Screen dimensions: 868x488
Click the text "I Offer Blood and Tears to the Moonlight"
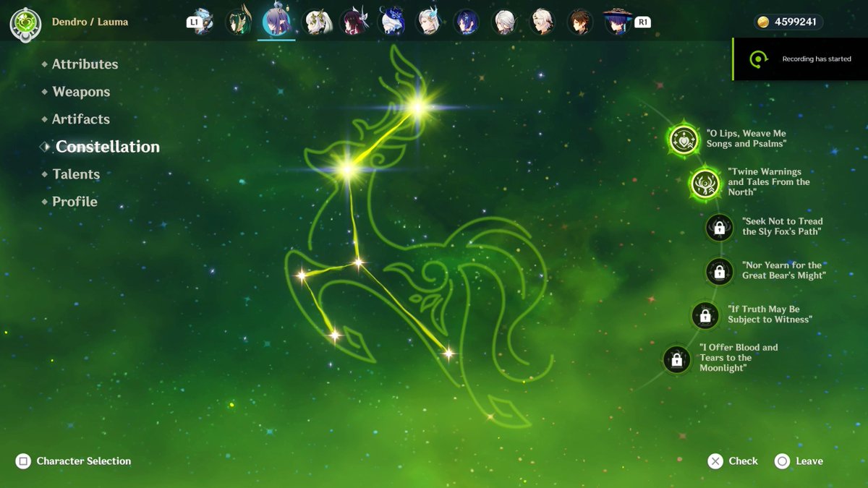[x=739, y=358]
